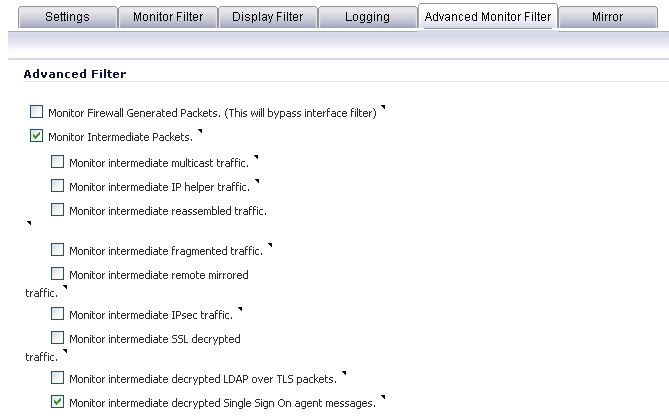Uncheck Monitor Intermediate Packets checkbox
The width and height of the screenshot is (669, 419).
[37, 136]
